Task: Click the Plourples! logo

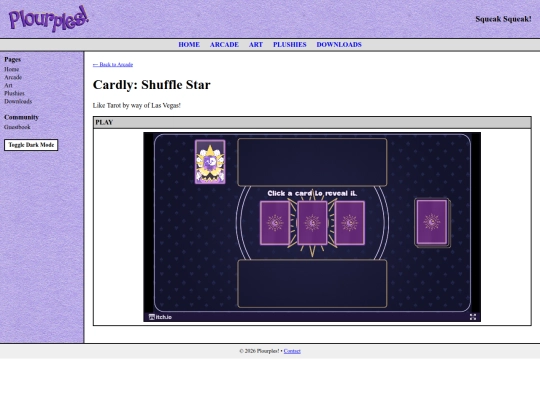Action: click(x=49, y=19)
